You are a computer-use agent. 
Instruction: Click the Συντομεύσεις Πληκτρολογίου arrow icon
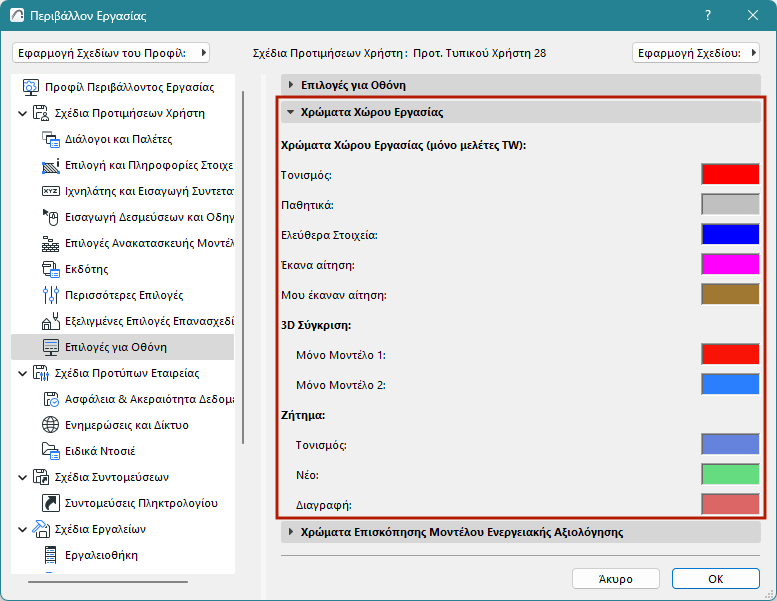coord(51,503)
